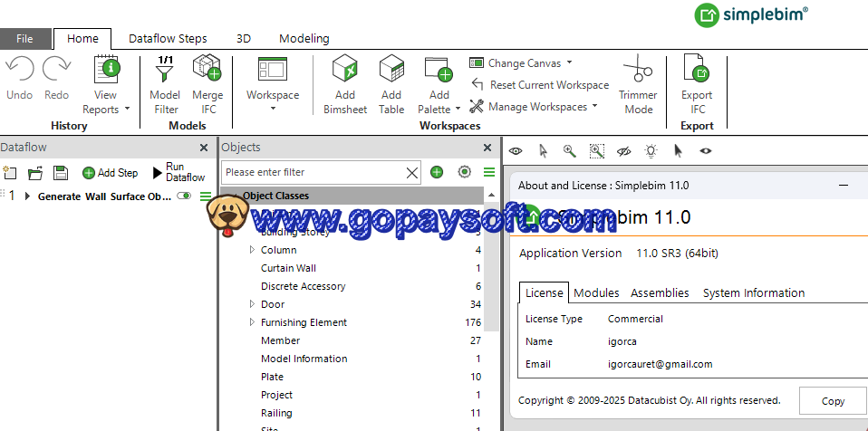Save dataflow with the disk icon
Screen dimensions: 868x431
61,173
